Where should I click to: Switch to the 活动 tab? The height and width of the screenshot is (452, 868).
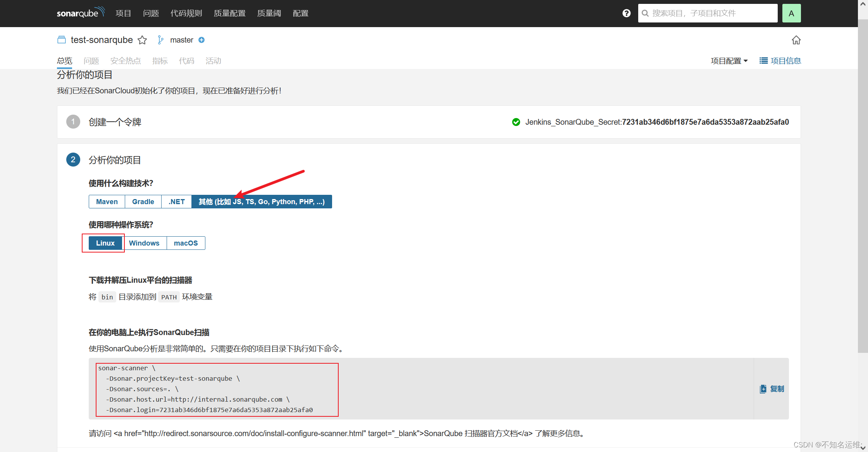(213, 61)
